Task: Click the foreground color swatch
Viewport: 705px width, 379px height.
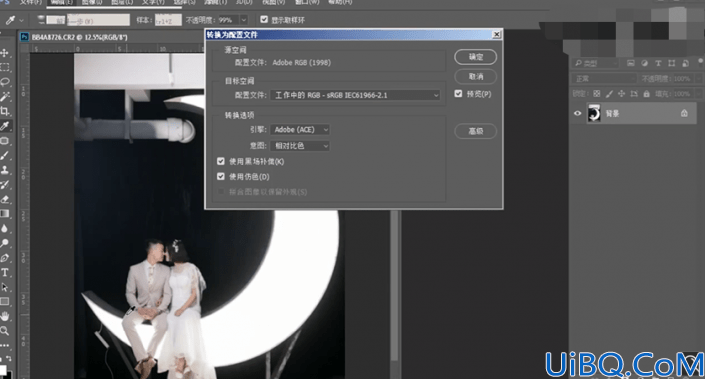Action: point(3,370)
